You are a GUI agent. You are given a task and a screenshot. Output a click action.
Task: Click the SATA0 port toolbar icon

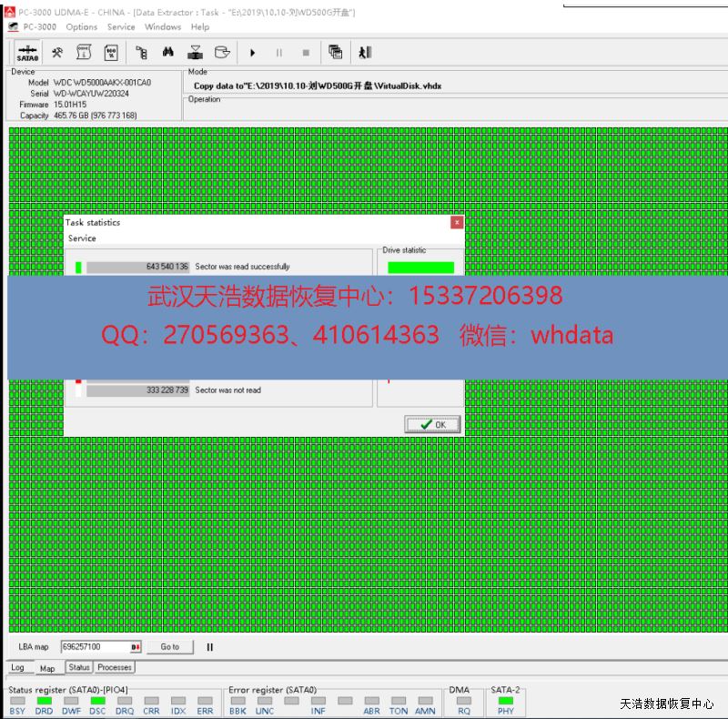[x=27, y=53]
